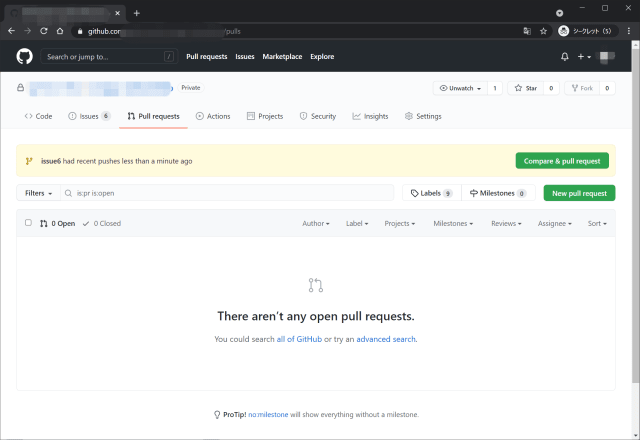This screenshot has height=440, width=640.
Task: Click the browser forward arrow
Action: click(27, 31)
